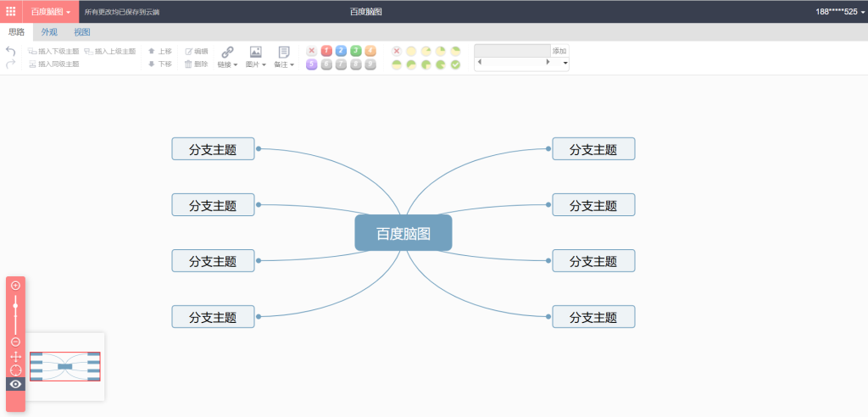Set priority 7 gray icon
This screenshot has width=868, height=417.
point(341,64)
